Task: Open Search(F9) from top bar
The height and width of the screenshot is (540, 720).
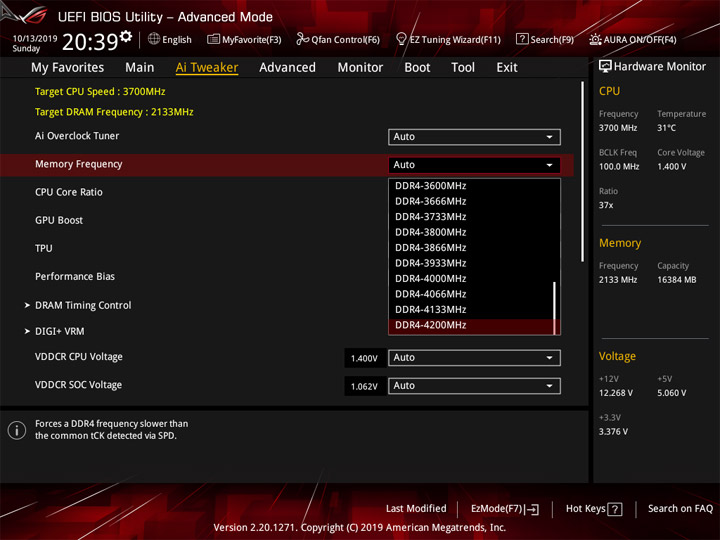Action: pyautogui.click(x=545, y=39)
